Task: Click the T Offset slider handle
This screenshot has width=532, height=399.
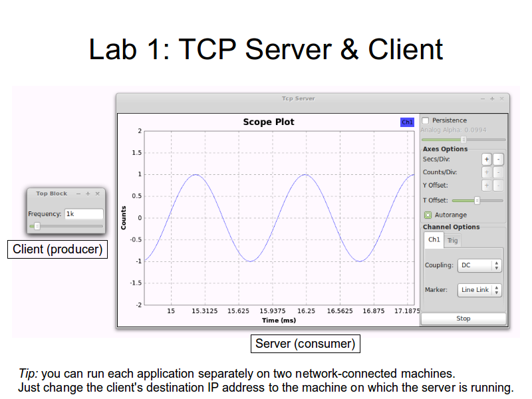Action: [477, 200]
